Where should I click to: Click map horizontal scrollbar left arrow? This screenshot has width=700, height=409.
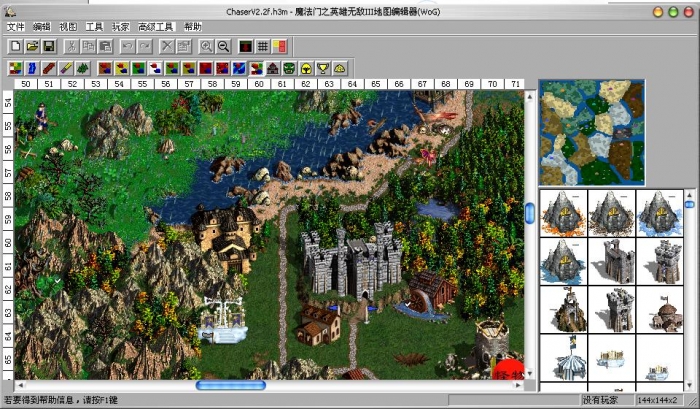tap(21, 384)
